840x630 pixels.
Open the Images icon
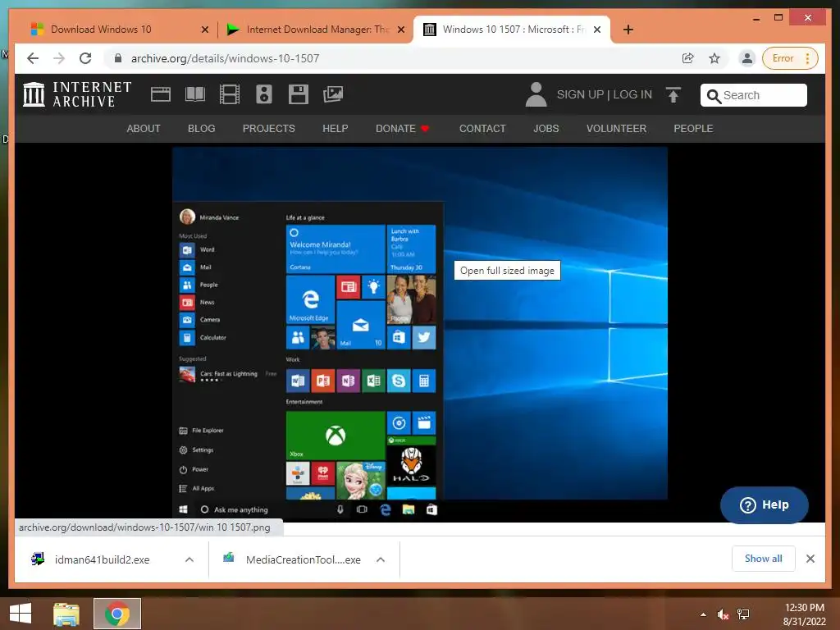pyautogui.click(x=333, y=94)
